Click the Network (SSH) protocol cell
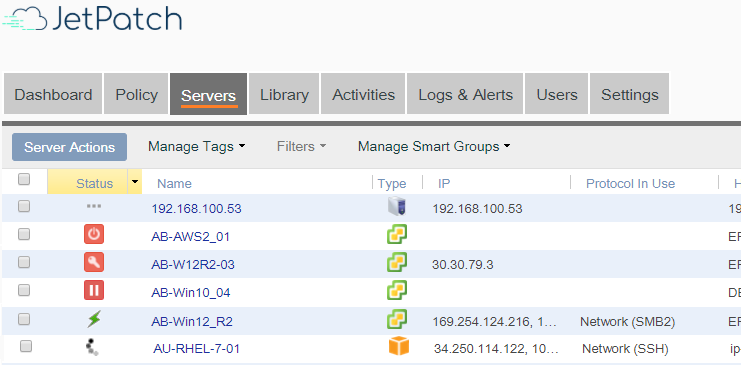The width and height of the screenshot is (741, 365). point(625,349)
